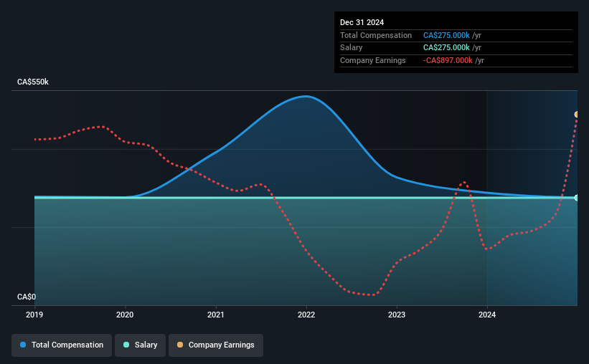Image resolution: width=589 pixels, height=364 pixels.
Task: Toggle the Salary legend button
Action: coord(140,345)
